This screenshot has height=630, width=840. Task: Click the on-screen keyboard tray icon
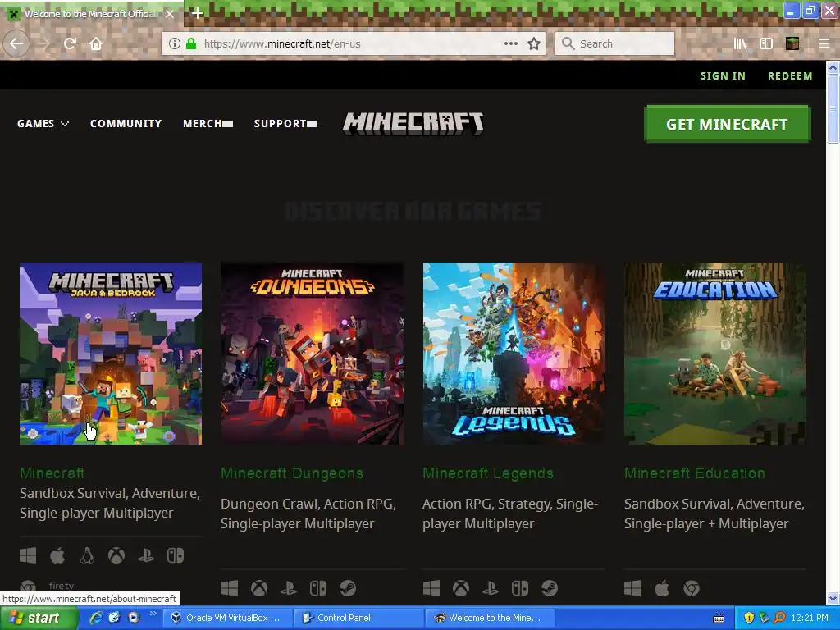tap(719, 619)
